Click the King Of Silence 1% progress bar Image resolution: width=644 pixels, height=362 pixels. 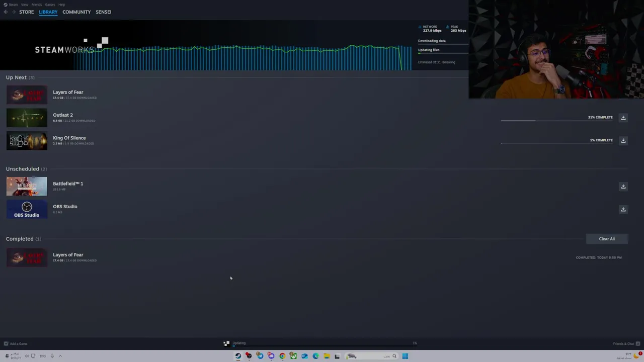(556, 144)
